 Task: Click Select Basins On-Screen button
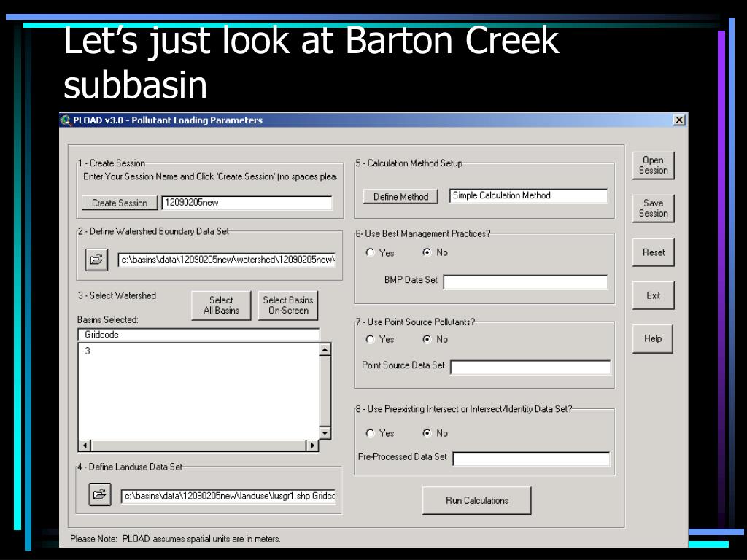coord(288,306)
